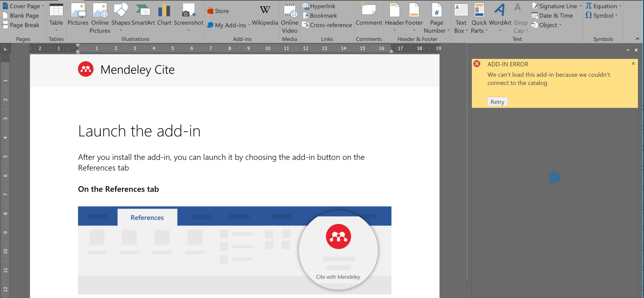Click the tab stop selector at ruler corner
The width and height of the screenshot is (644, 298).
pyautogui.click(x=5, y=49)
